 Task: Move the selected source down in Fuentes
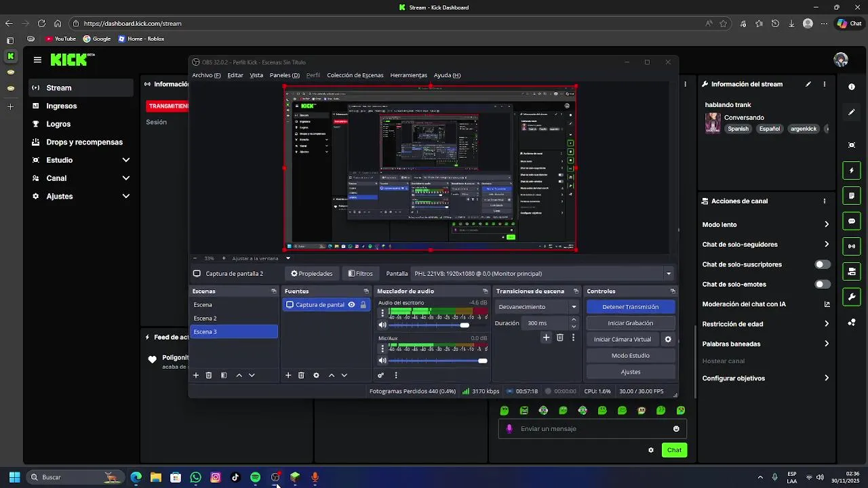[344, 375]
